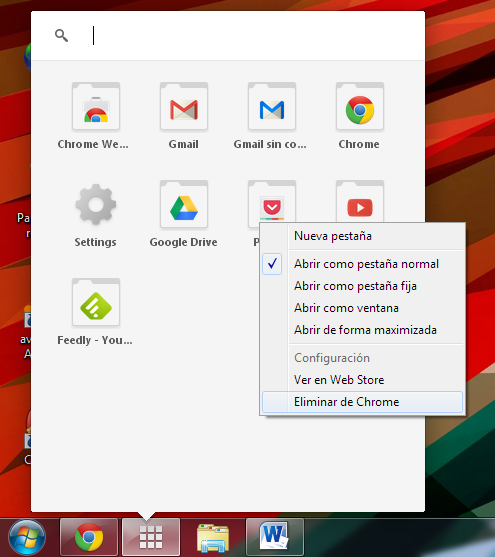
Task: Switch to Chrome on the taskbar
Action: [89, 537]
